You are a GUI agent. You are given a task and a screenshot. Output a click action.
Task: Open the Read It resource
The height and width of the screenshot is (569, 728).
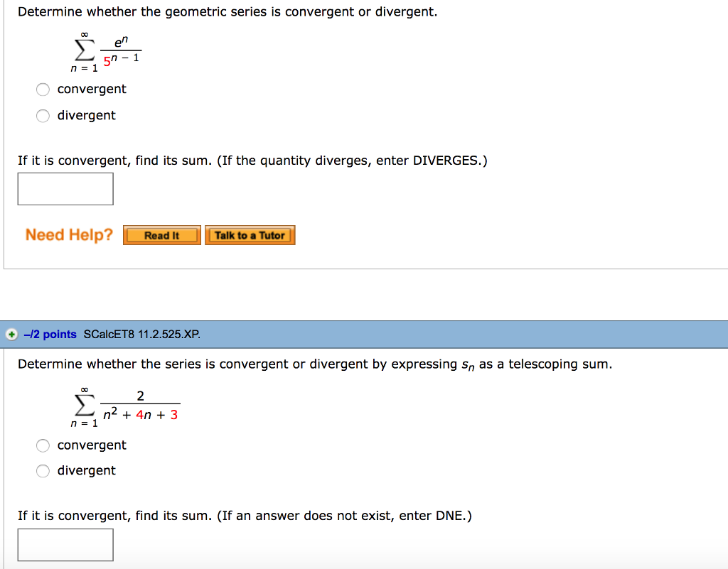161,234
